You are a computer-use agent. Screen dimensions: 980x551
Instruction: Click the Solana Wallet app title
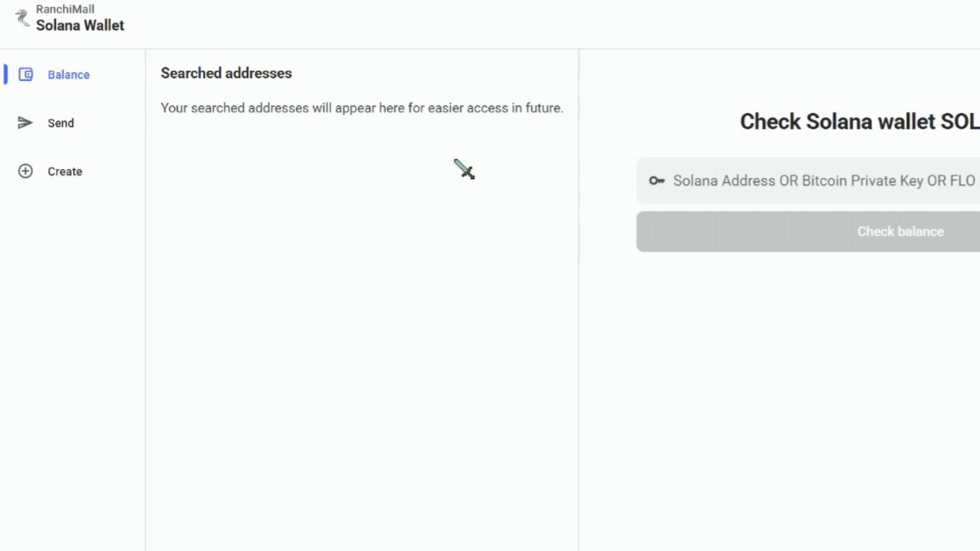(80, 26)
